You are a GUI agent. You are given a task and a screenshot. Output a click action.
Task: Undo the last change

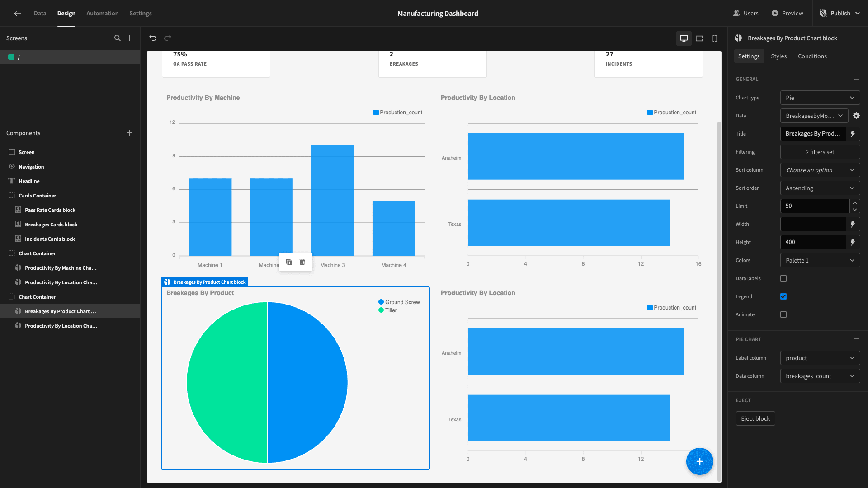pos(153,38)
